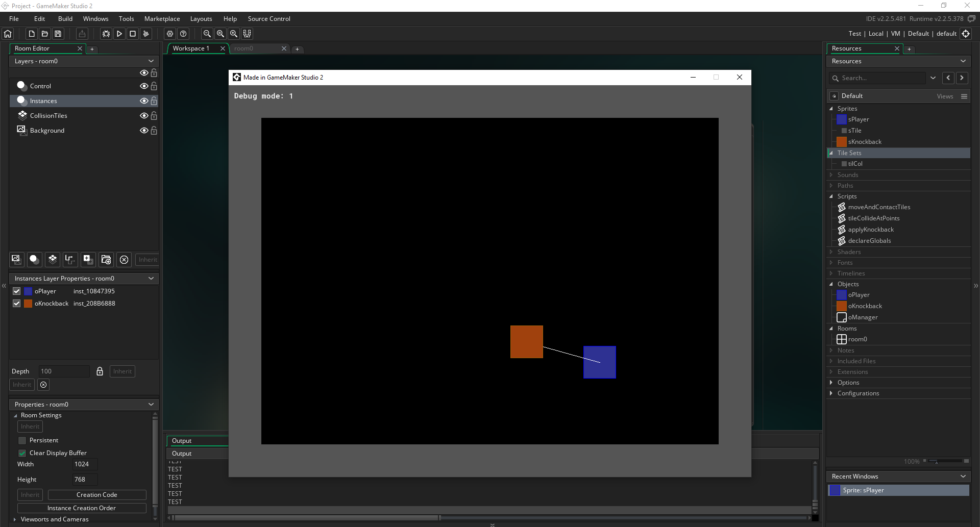Open the Game Options gear on the toolbar

tap(170, 34)
